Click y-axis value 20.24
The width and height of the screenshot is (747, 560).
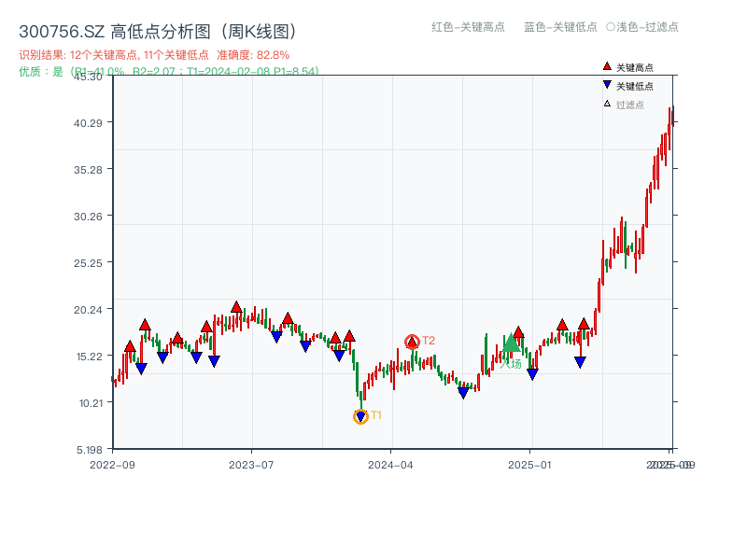[88, 310]
